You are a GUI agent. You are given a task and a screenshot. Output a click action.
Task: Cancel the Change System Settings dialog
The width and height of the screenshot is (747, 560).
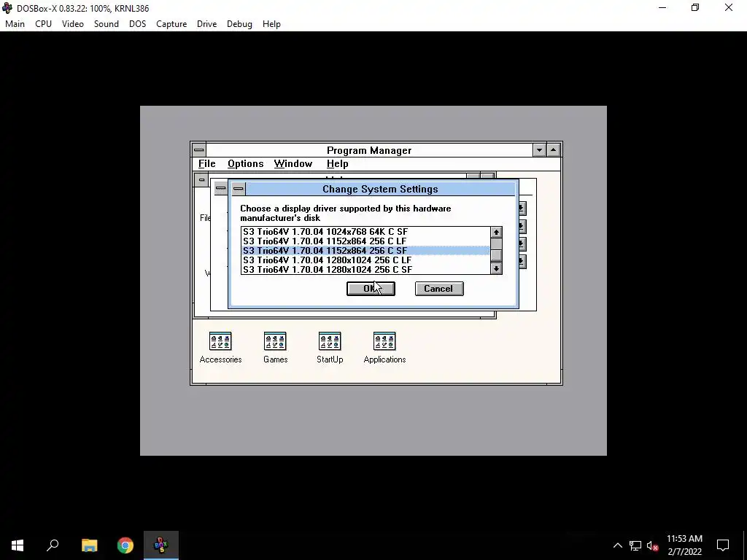[x=438, y=289]
